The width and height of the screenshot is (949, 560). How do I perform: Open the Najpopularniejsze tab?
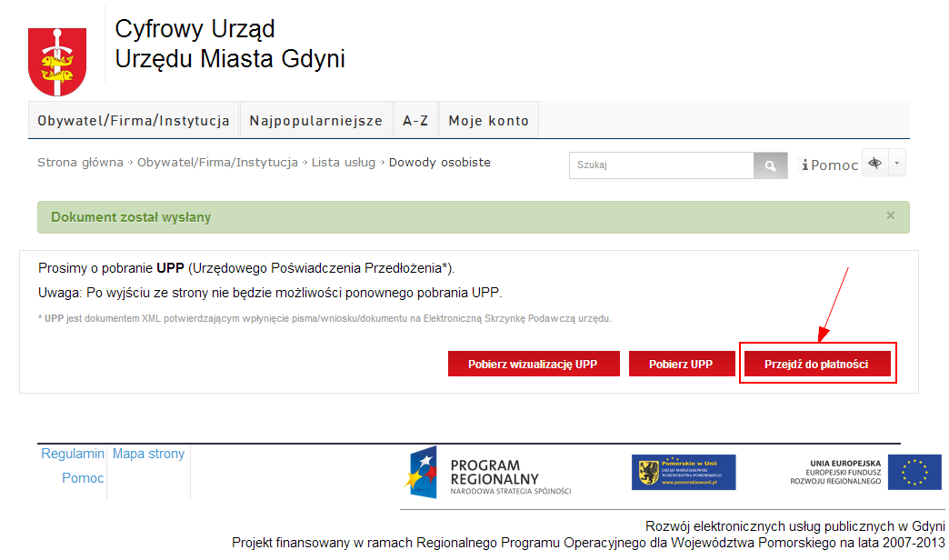pos(316,121)
